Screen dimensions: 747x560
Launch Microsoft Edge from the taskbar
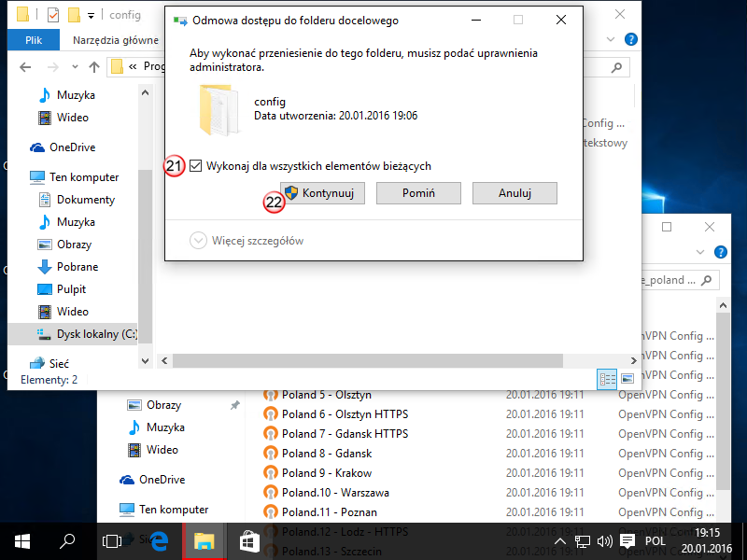(159, 541)
